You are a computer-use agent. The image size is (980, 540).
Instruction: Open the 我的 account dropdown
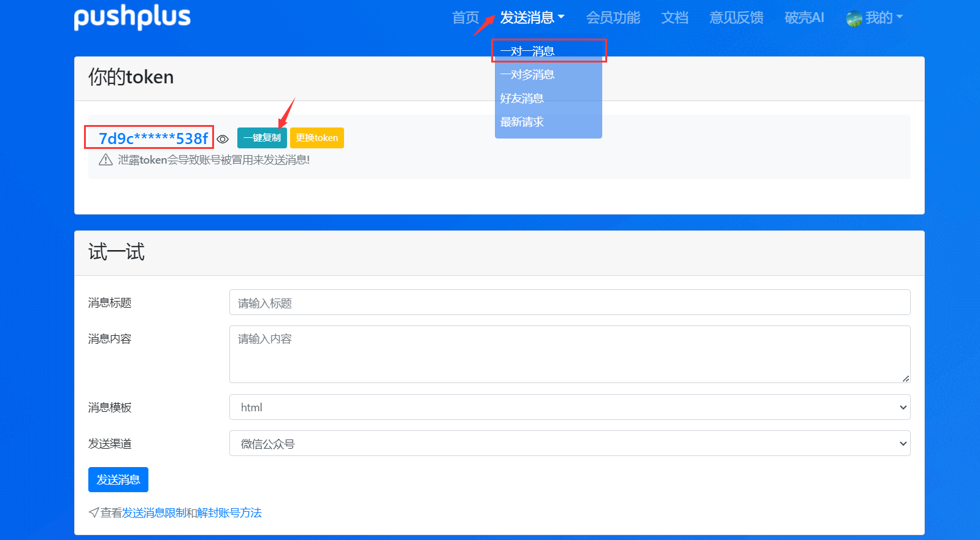coord(883,18)
